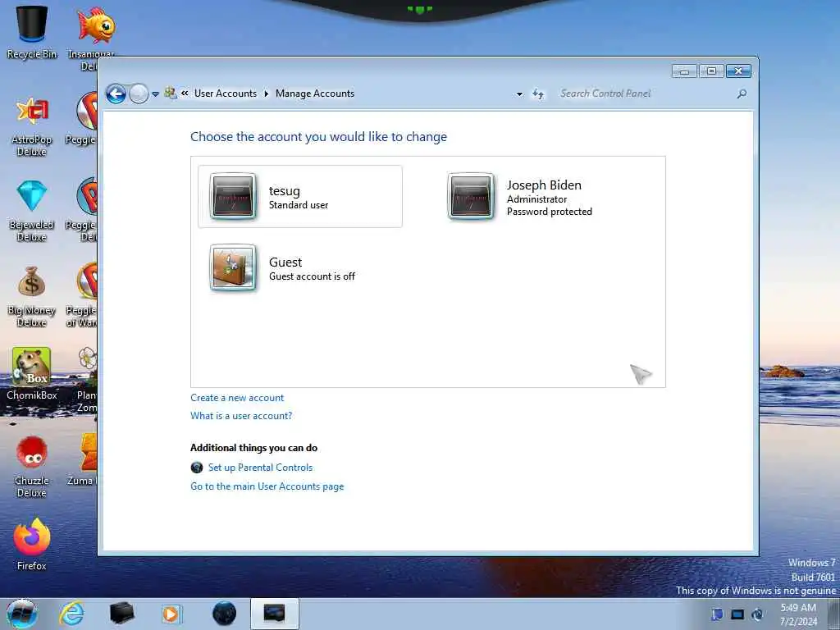This screenshot has height=630, width=840.
Task: Click the volume tray icon
Action: (757, 614)
